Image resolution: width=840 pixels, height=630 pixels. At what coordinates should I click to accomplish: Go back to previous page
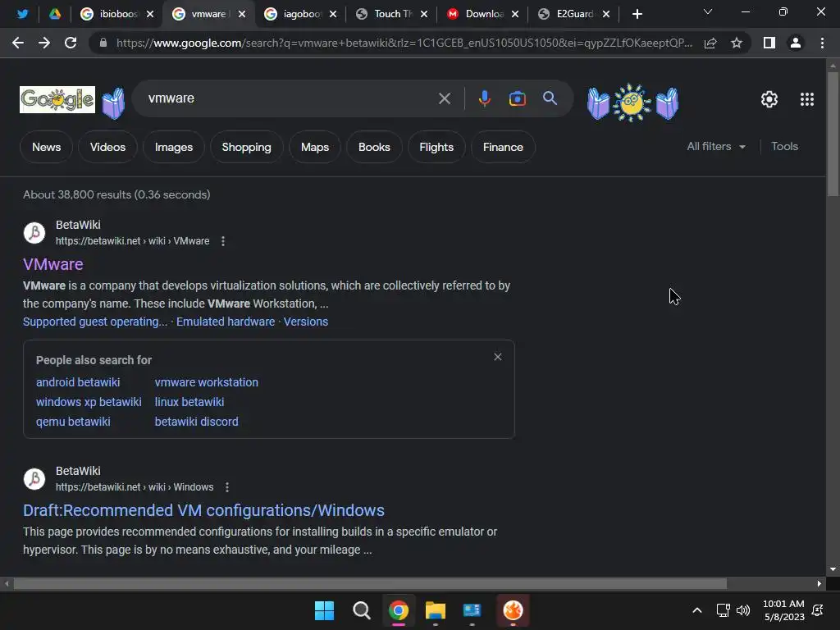[18, 43]
